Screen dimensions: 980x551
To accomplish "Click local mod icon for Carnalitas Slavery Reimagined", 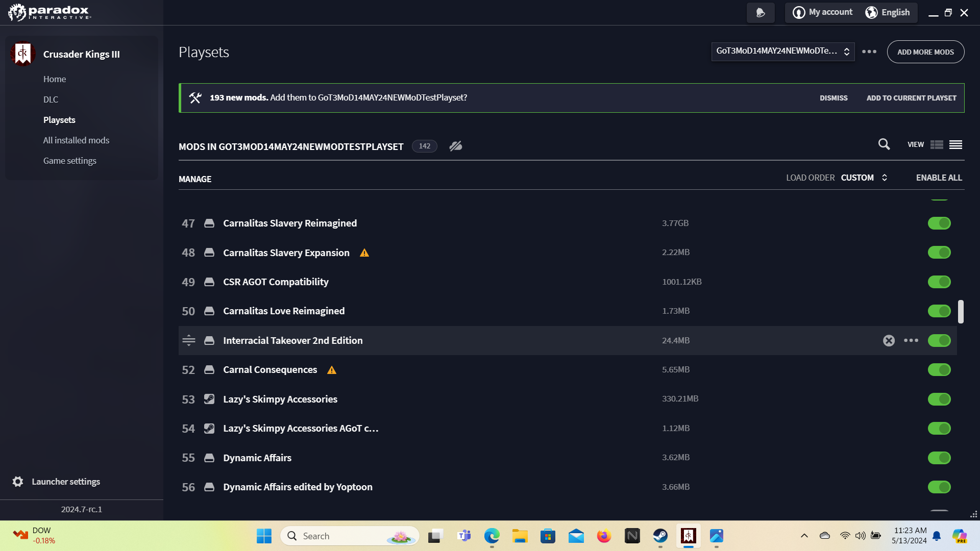I will [x=209, y=223].
